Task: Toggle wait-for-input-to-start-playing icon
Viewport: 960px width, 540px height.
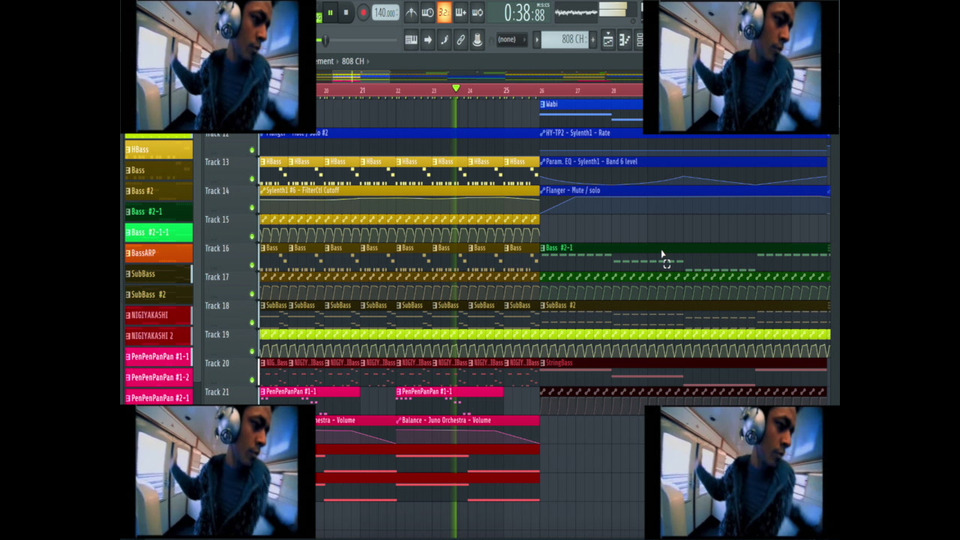Action: tap(428, 12)
